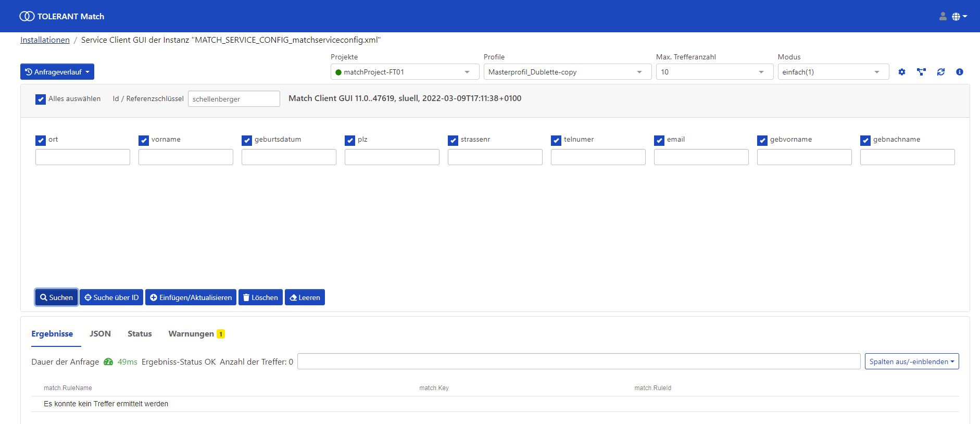This screenshot has width=980, height=424.
Task: Disable the email field checkbox
Action: [x=659, y=140]
